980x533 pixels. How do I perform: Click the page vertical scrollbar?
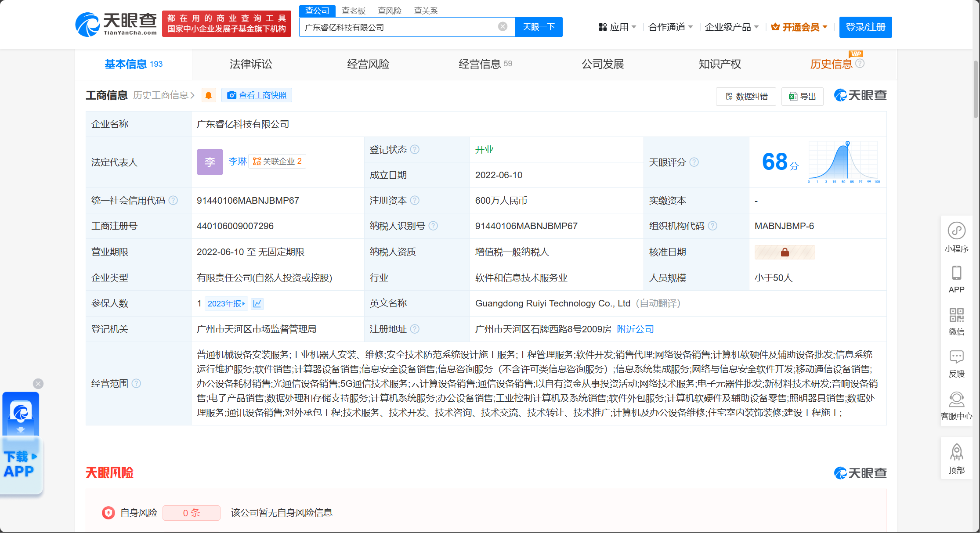(x=976, y=90)
